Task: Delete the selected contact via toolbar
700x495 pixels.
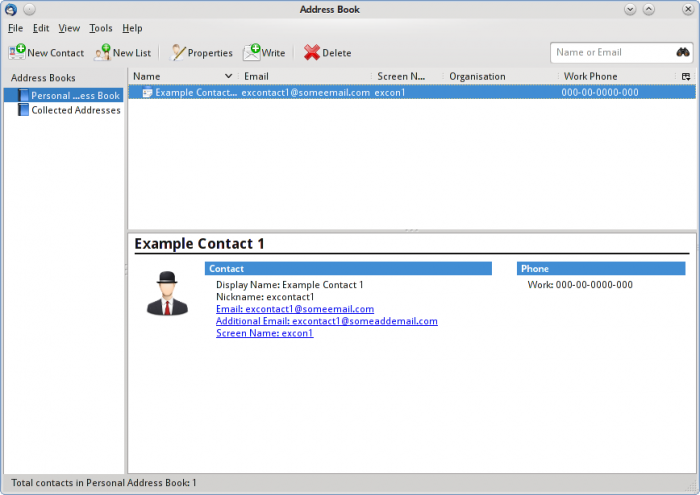Action: click(328, 53)
